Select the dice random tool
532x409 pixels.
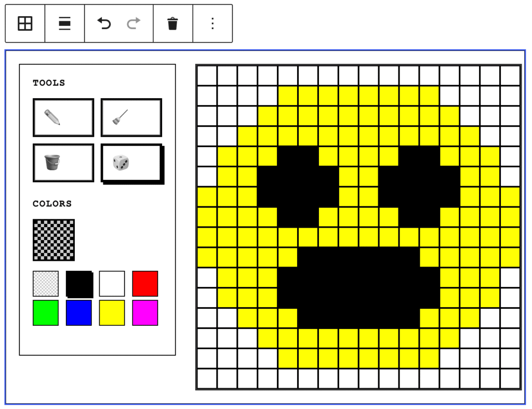(131, 163)
